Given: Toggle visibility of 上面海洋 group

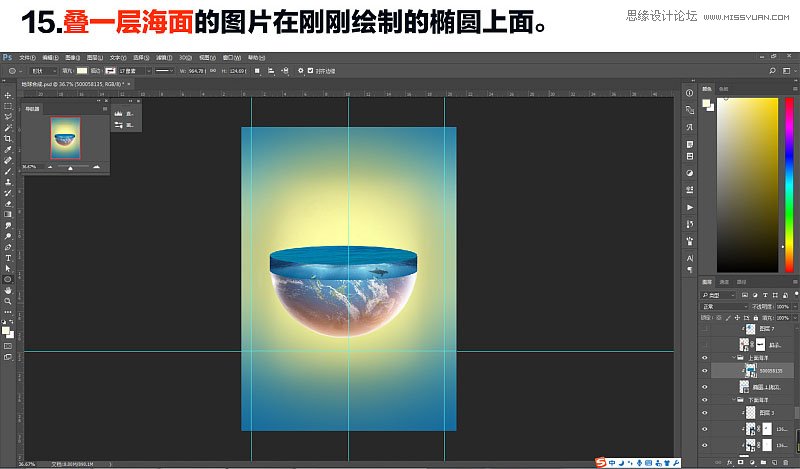Looking at the screenshot, I should coord(705,358).
